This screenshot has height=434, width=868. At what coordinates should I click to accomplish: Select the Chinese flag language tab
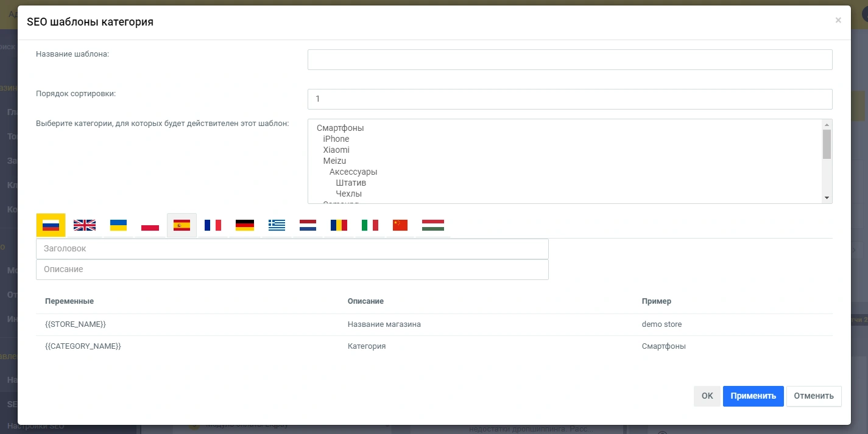400,225
